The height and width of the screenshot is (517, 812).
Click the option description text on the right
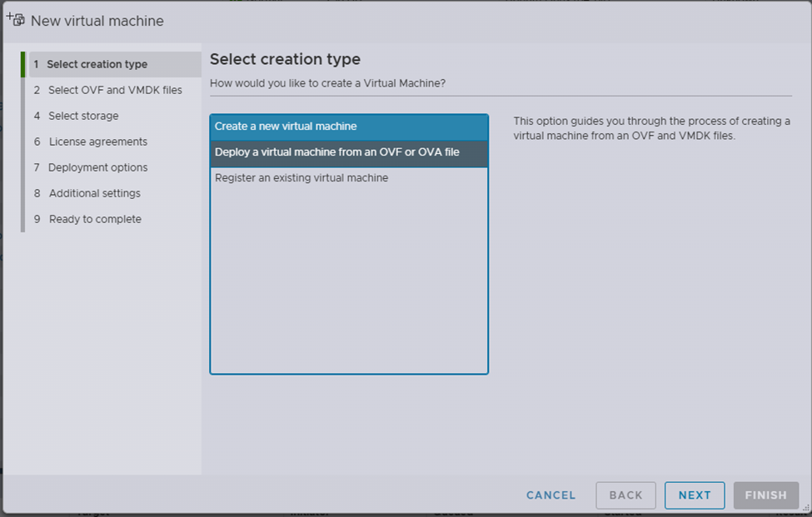point(651,128)
